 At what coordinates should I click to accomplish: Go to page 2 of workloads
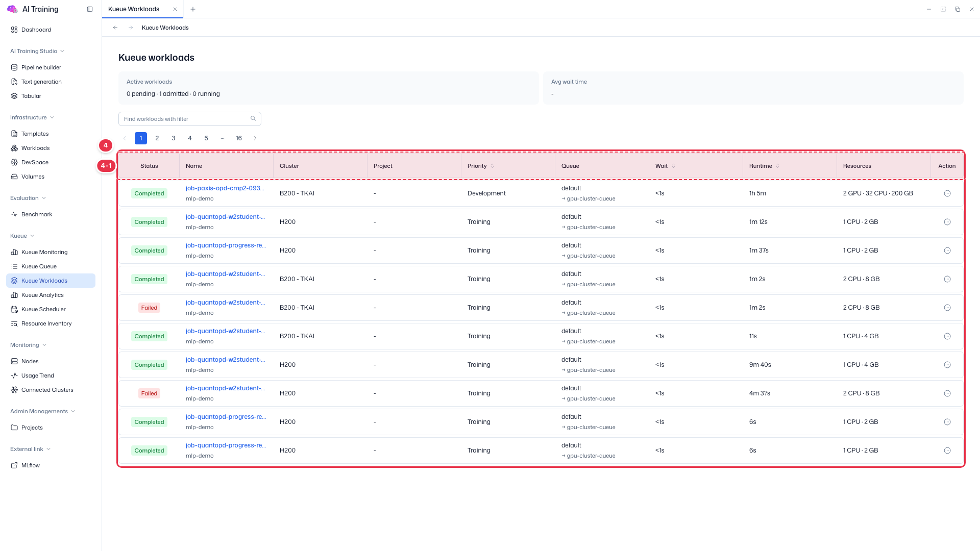157,138
